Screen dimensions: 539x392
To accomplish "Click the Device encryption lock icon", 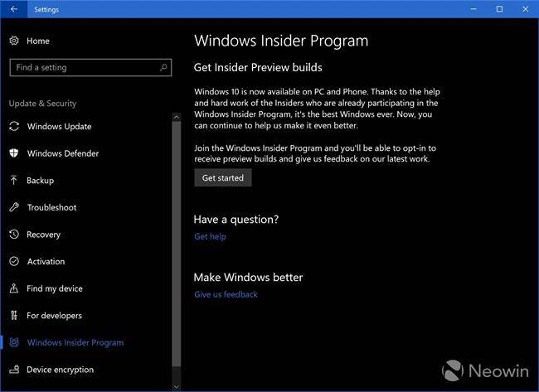I will 14,370.
